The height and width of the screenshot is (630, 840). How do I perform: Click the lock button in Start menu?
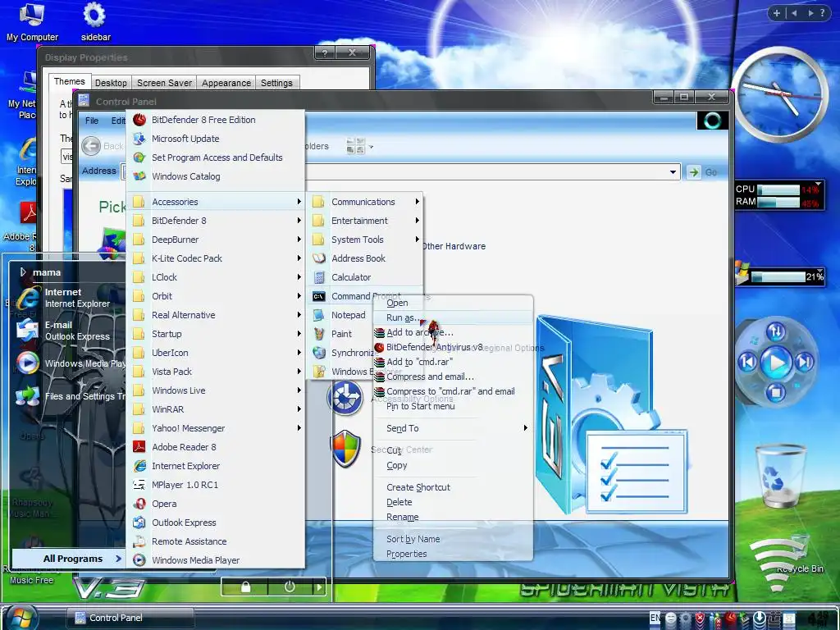245,587
